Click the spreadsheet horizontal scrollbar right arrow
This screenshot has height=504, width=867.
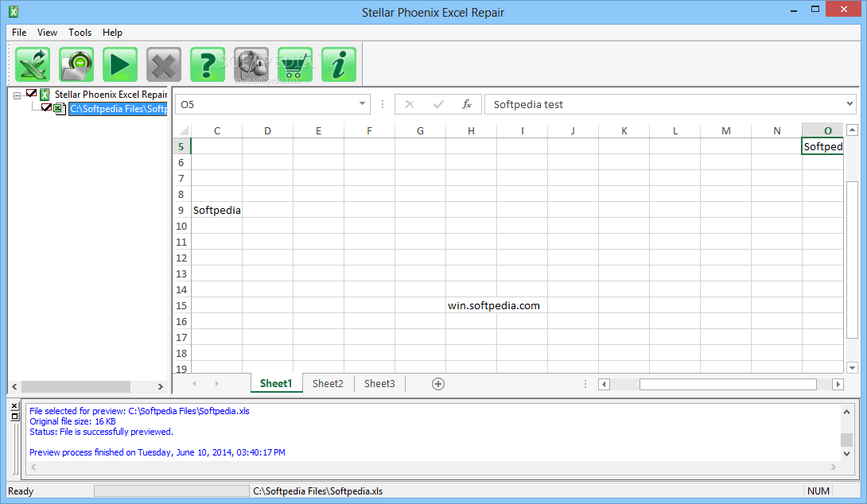838,384
